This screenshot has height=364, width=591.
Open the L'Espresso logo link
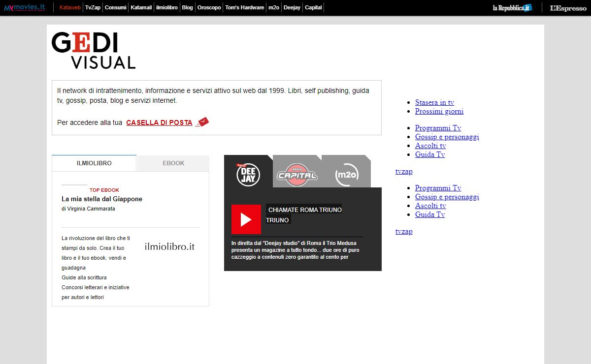[568, 8]
